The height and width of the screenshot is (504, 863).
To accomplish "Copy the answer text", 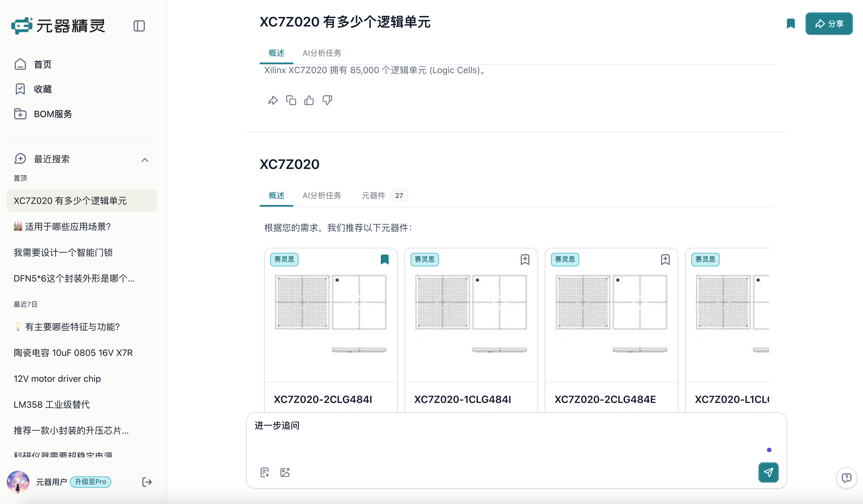I will click(x=291, y=100).
